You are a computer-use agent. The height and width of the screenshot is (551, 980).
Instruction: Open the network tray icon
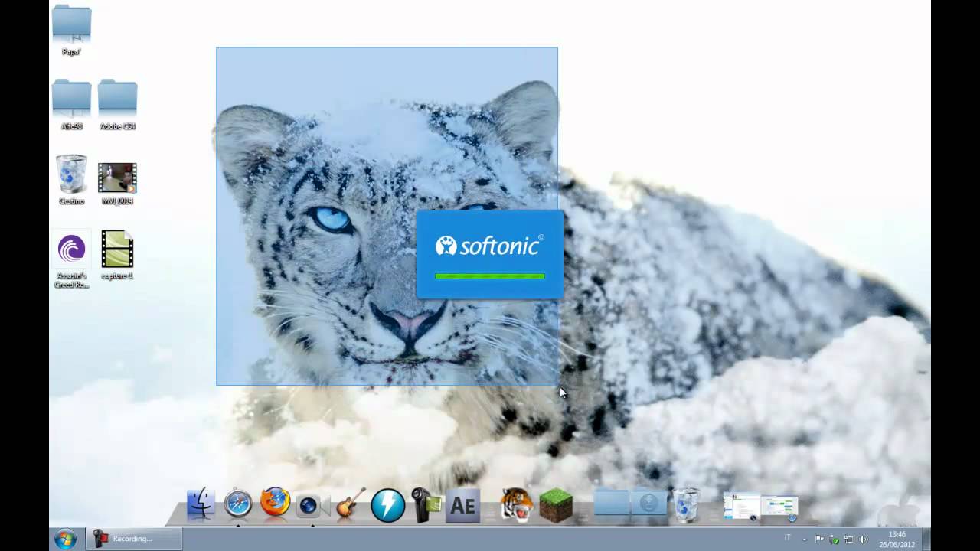click(849, 539)
